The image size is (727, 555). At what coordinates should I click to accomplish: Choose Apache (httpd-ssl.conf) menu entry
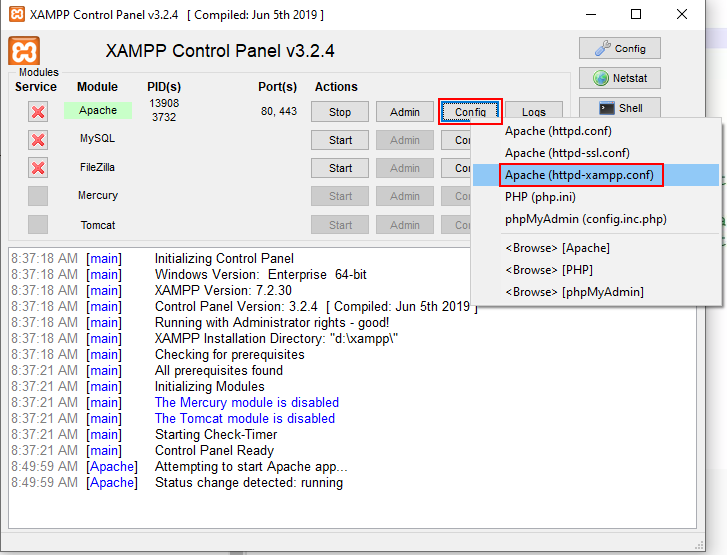click(567, 153)
